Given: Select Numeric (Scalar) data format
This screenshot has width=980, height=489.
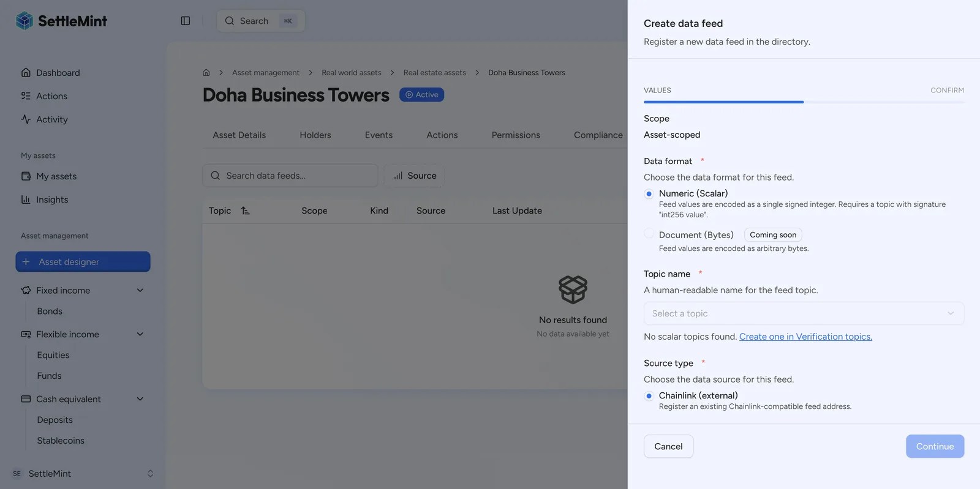Looking at the screenshot, I should pos(649,194).
